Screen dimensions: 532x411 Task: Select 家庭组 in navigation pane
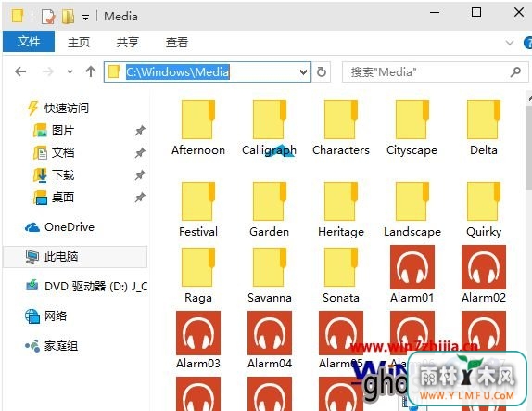[x=52, y=346]
